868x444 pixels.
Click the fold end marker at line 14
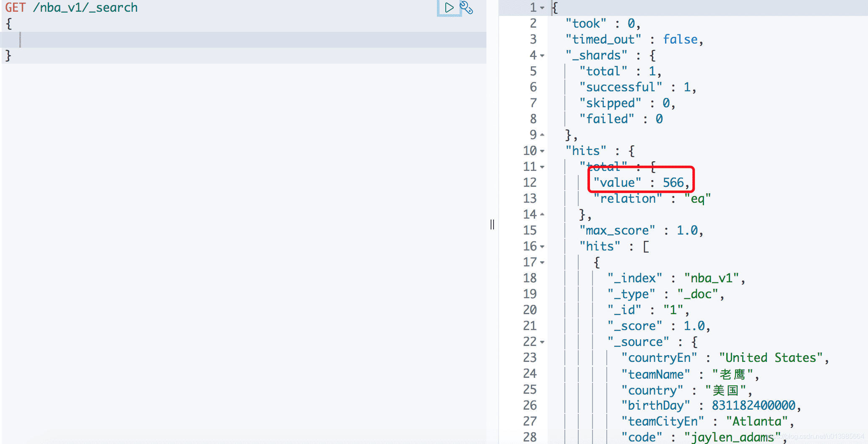point(542,214)
